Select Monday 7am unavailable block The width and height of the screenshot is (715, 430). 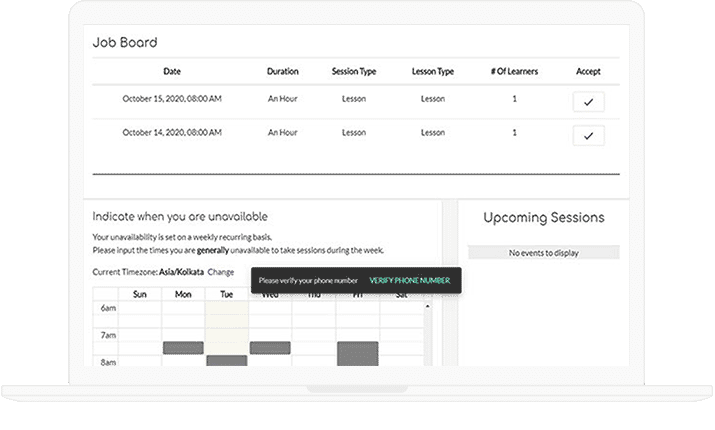[183, 347]
